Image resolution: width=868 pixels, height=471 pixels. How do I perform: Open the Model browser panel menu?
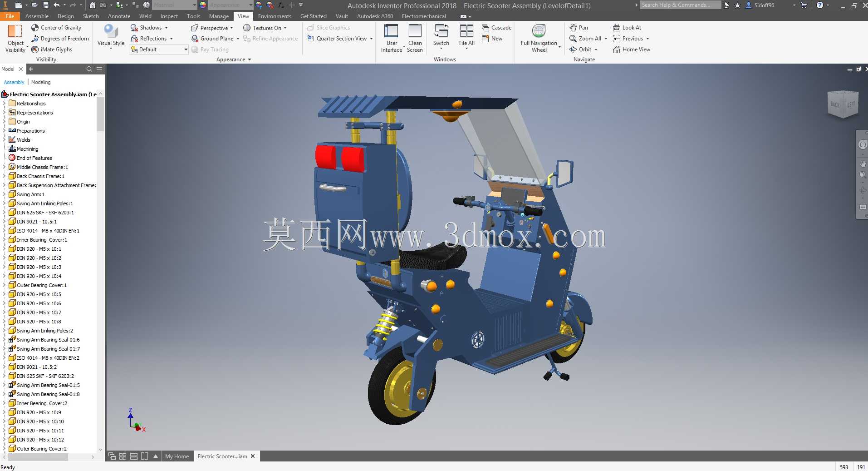99,69
